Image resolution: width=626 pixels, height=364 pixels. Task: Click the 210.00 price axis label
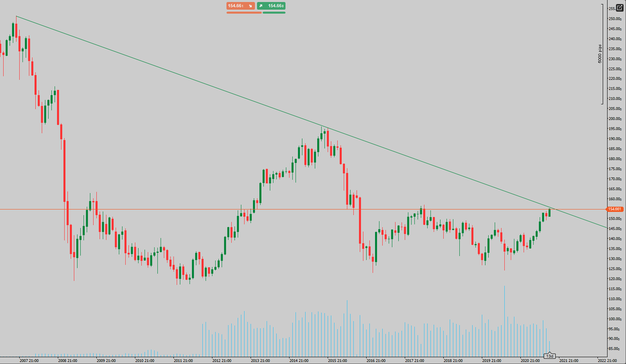616,99
